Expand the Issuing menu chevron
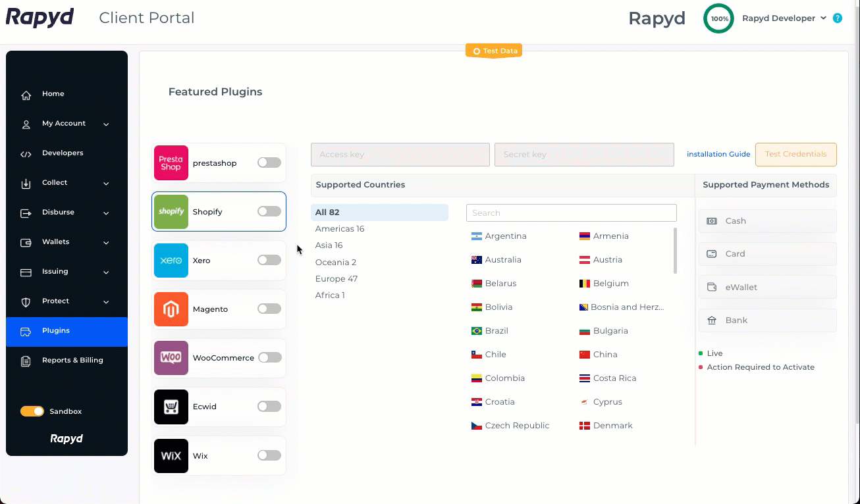This screenshot has width=860, height=504. (106, 272)
